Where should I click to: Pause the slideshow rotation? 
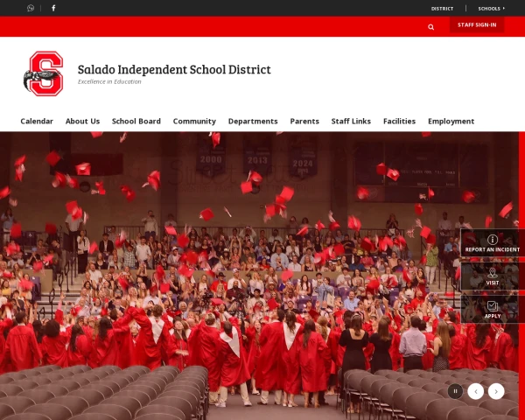point(455,391)
